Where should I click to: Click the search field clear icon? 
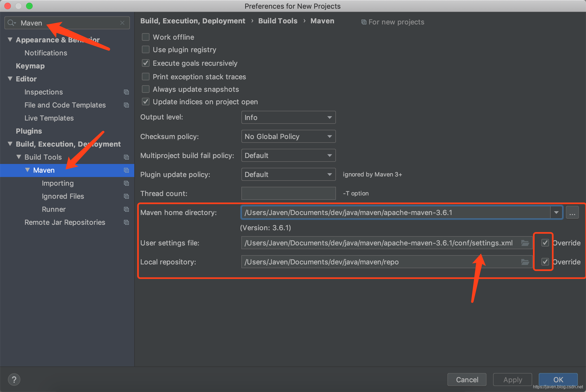[124, 22]
